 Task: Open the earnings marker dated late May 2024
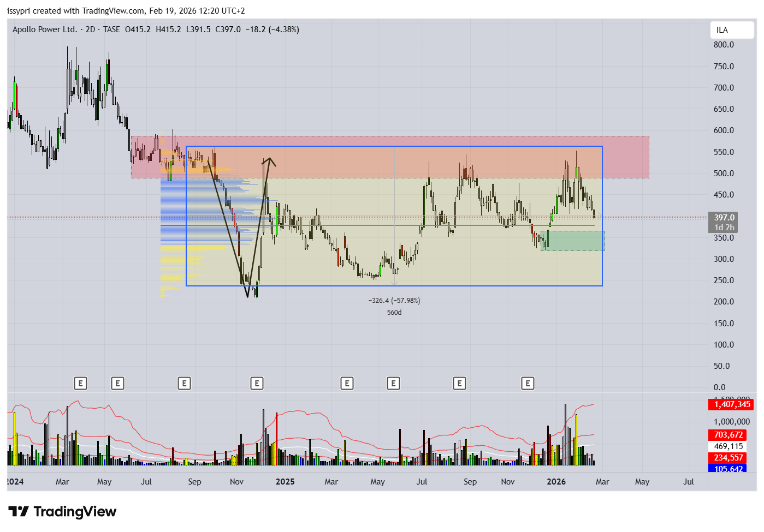[x=117, y=384]
